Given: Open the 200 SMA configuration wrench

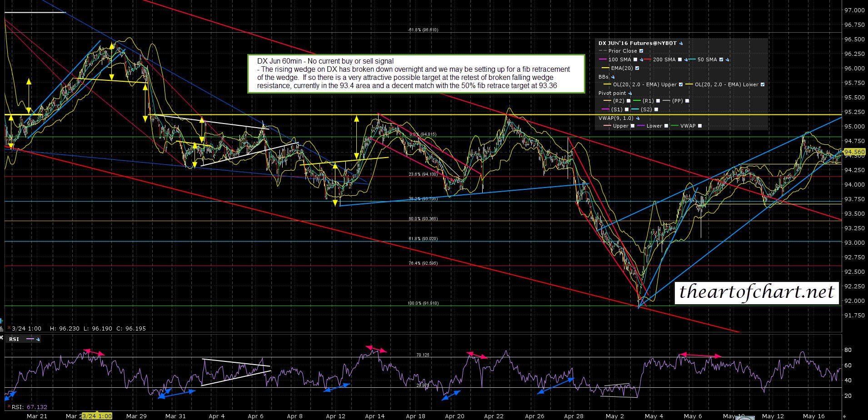Looking at the screenshot, I should (x=686, y=60).
